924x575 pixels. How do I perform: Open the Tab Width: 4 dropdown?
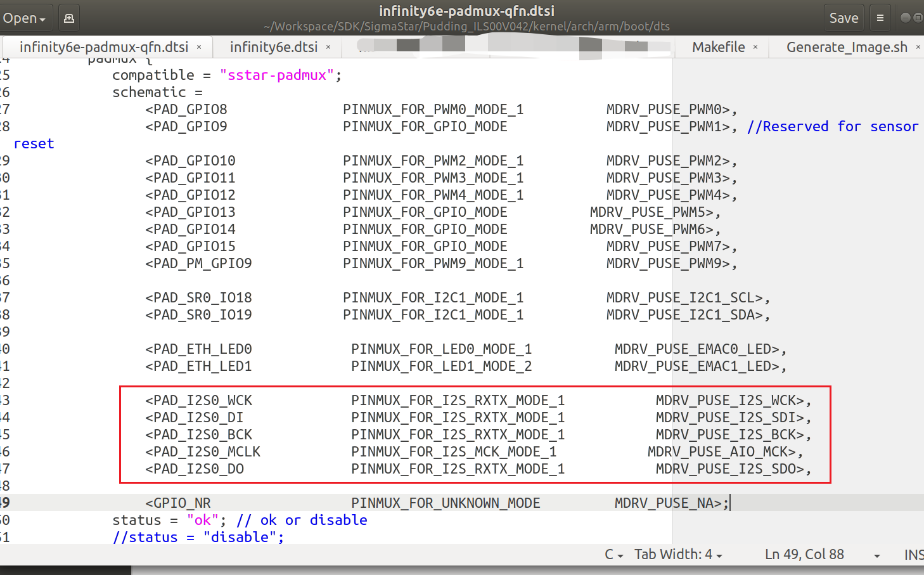tap(678, 555)
